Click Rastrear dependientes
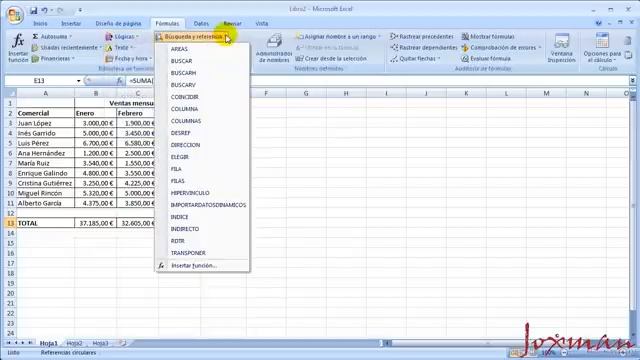Viewport: 640px width, 360px height. click(424, 48)
